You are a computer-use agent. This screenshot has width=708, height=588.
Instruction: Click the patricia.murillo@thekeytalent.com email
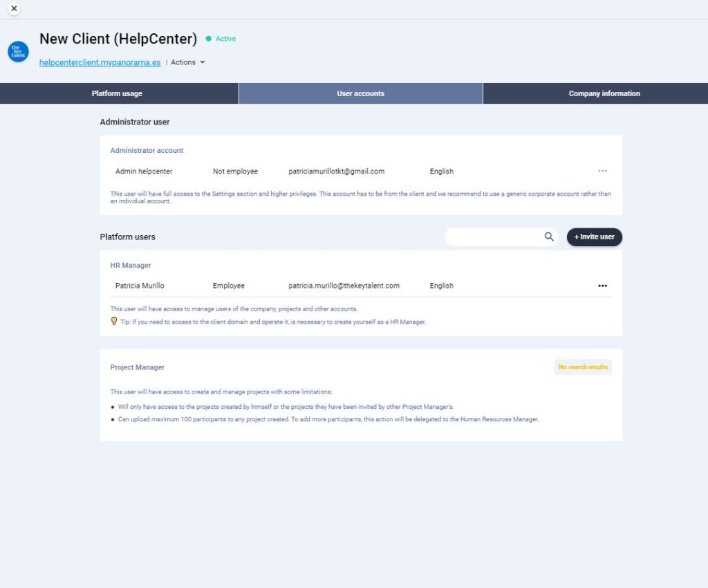[344, 286]
